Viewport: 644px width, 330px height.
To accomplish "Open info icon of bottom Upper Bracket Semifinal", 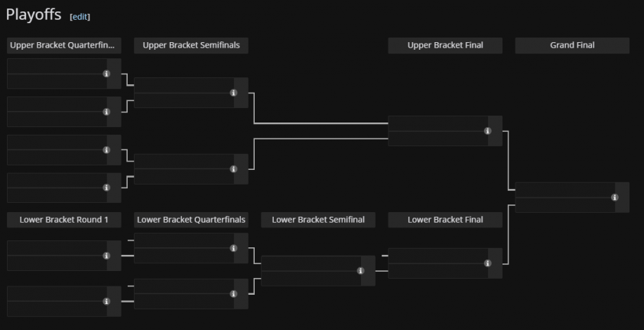I will pyautogui.click(x=234, y=169).
